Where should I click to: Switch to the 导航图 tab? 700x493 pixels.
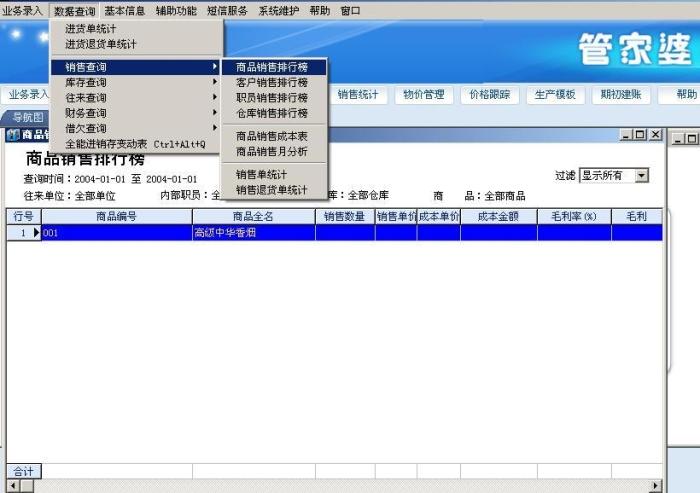click(28, 117)
